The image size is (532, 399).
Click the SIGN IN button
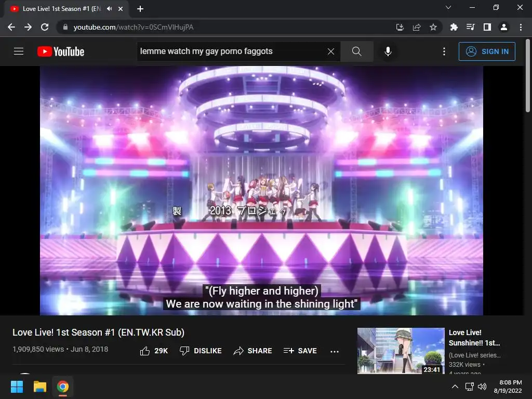[487, 51]
